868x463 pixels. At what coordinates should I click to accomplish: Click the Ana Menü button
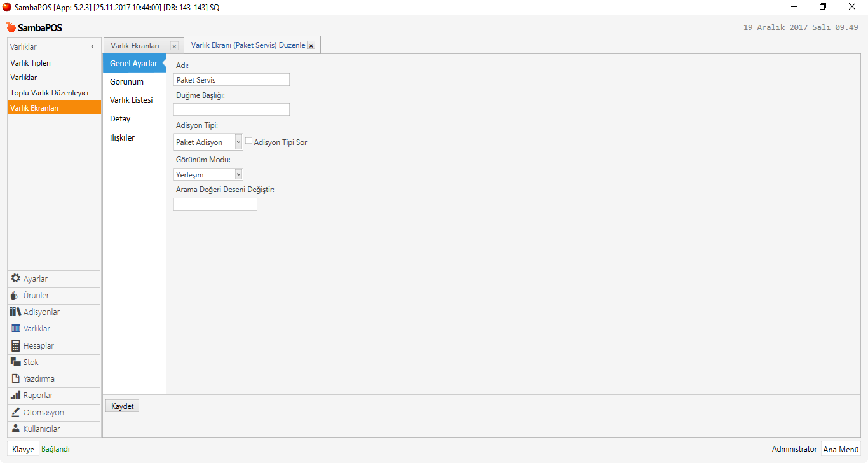point(841,449)
